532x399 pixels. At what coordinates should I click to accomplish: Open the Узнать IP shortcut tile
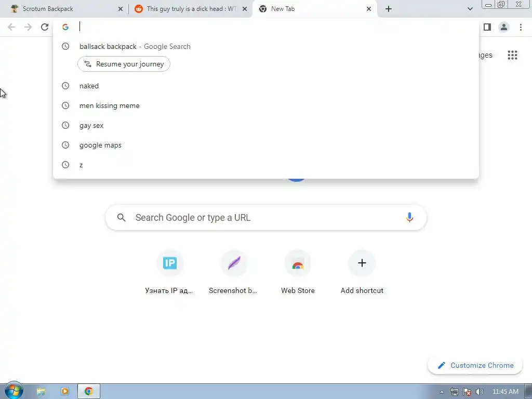[x=169, y=272]
